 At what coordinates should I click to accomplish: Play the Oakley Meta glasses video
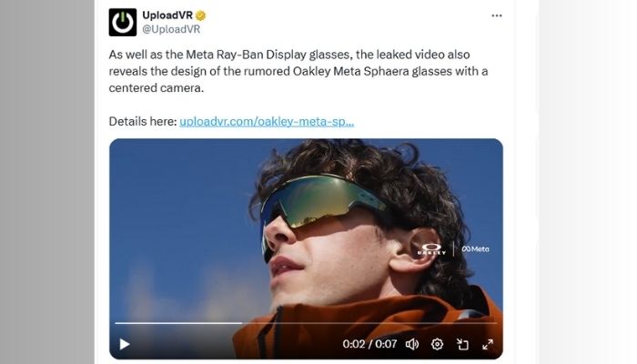coord(125,344)
